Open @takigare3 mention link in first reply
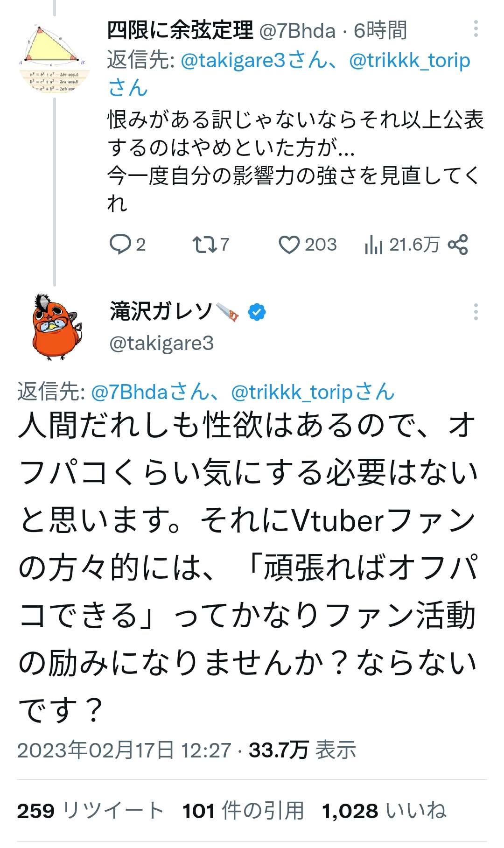This screenshot has width=504, height=848. (x=232, y=61)
